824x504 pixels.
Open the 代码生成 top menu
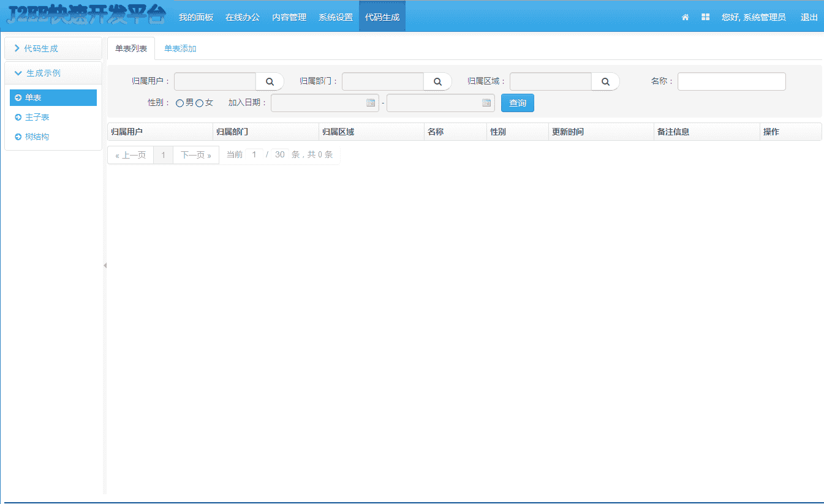(x=382, y=17)
